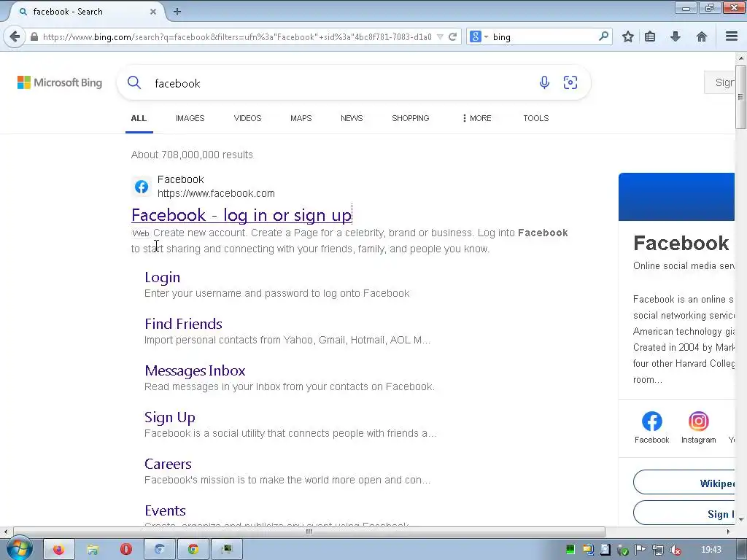747x560 pixels.
Task: Click the vertical scrollbar thumb
Action: [x=740, y=97]
